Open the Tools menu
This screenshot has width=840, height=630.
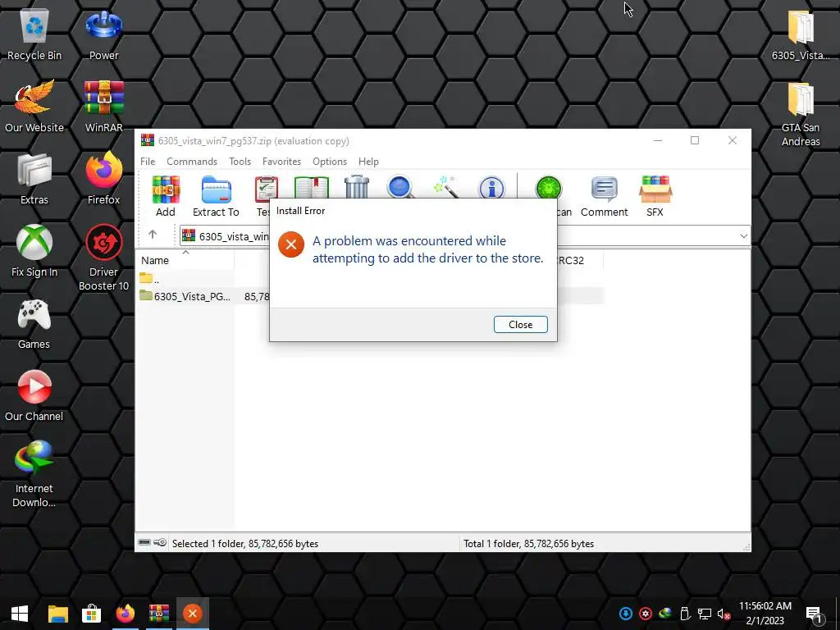[240, 162]
